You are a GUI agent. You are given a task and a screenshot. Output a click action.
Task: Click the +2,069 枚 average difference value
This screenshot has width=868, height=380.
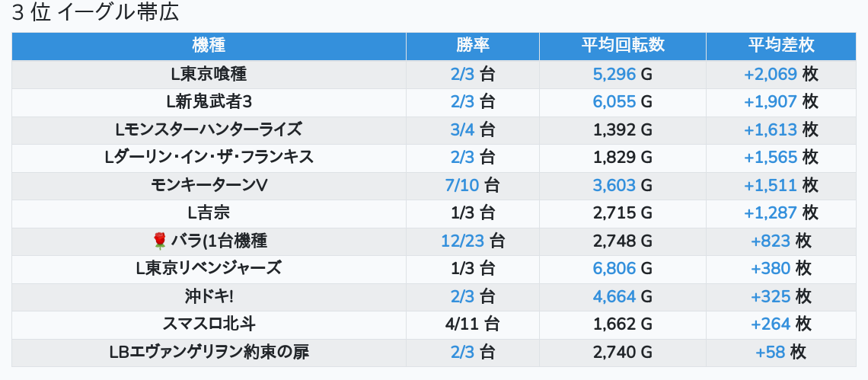click(780, 74)
